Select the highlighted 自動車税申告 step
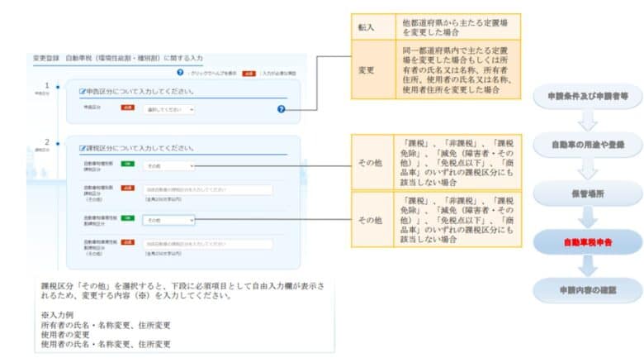This screenshot has height=358, width=644. point(588,242)
